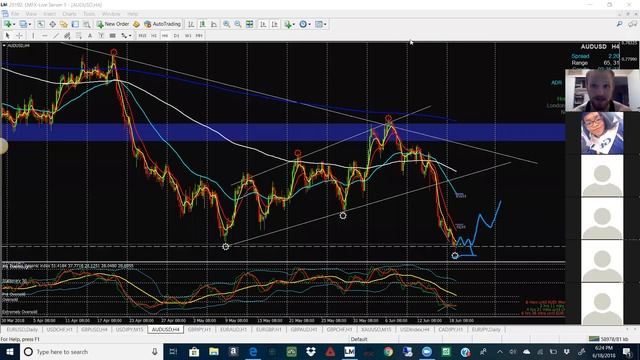Switch chart to bar chart mode
The height and width of the screenshot is (360, 640).
pyautogui.click(x=191, y=24)
